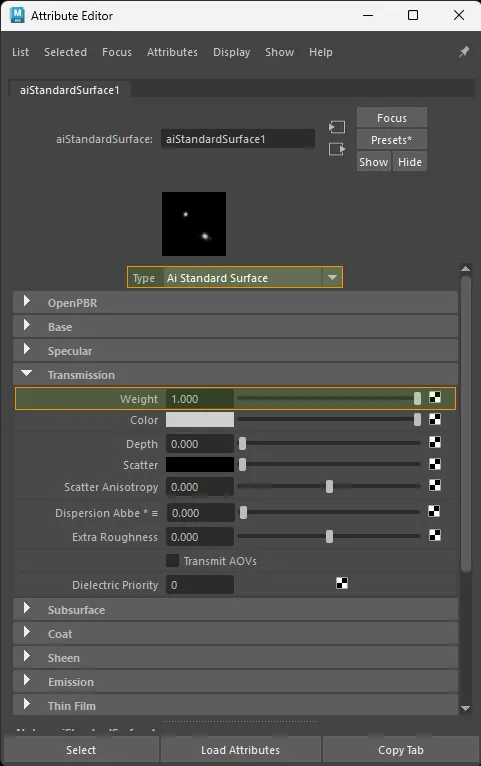Image resolution: width=481 pixels, height=766 pixels.
Task: Click the Scatter Anisotropy slider handle
Action: pos(329,486)
